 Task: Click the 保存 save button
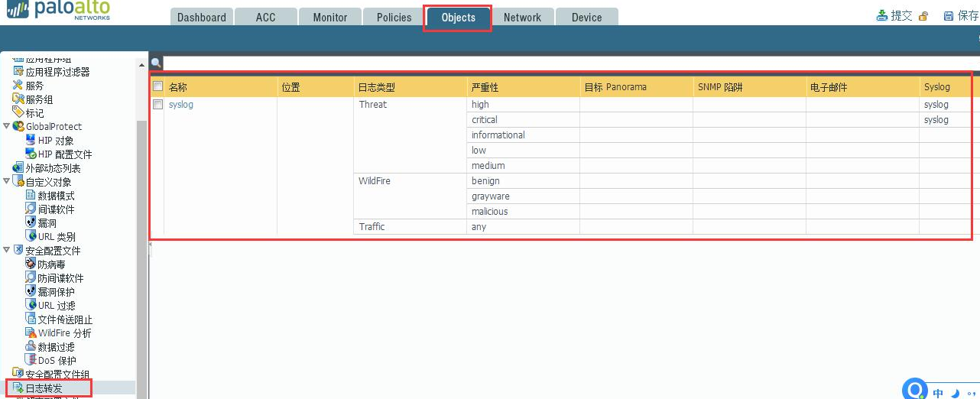tap(962, 15)
